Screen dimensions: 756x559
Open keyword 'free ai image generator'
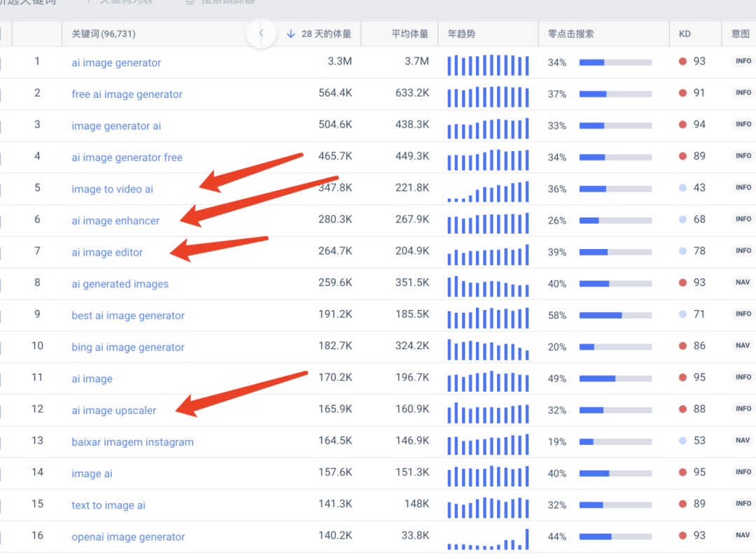point(127,94)
